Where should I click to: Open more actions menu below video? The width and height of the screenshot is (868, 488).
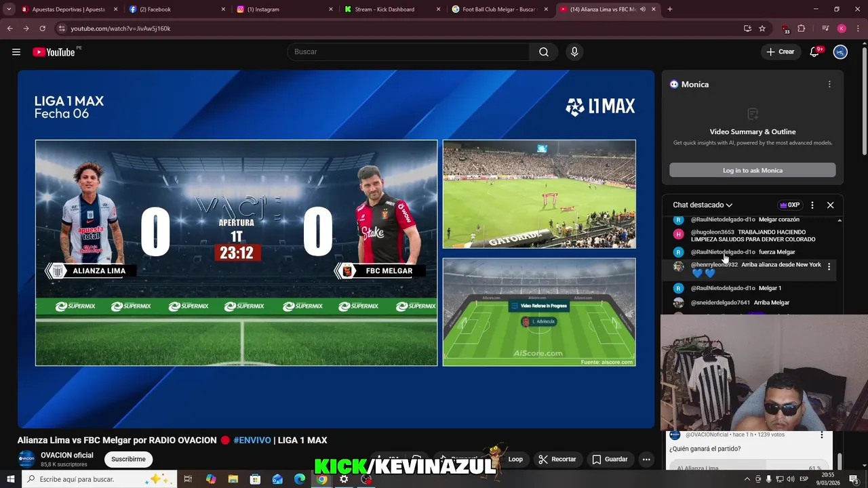coord(646,460)
